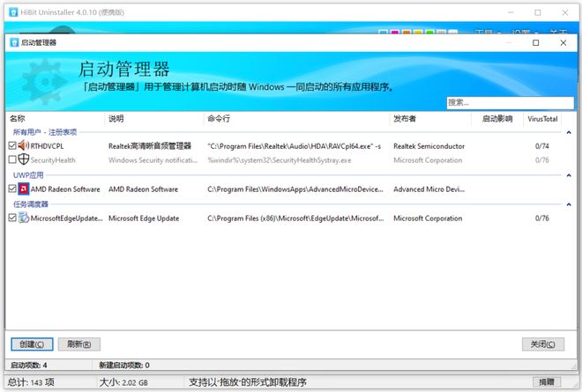Click the 启动管理器 title bar app icon

(x=14, y=42)
